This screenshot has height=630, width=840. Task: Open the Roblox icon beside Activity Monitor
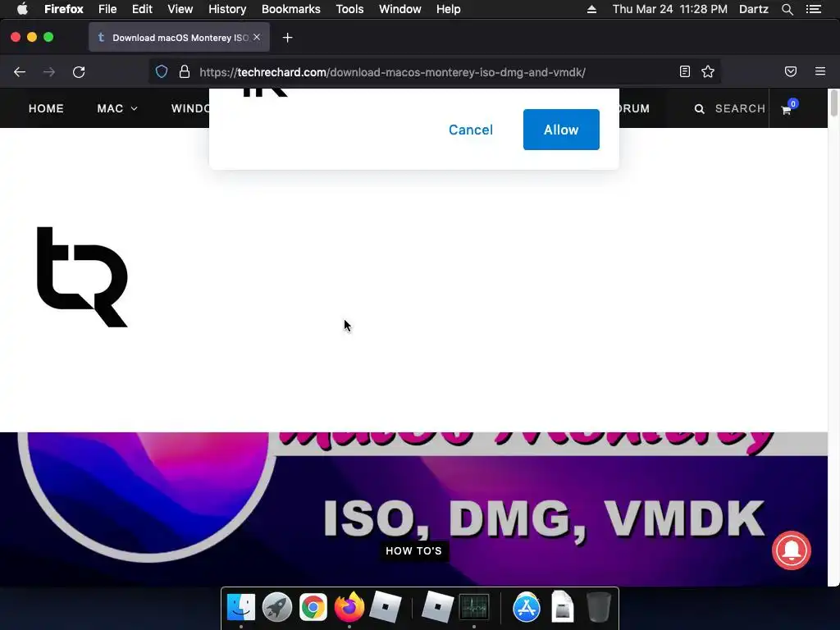pyautogui.click(x=438, y=608)
